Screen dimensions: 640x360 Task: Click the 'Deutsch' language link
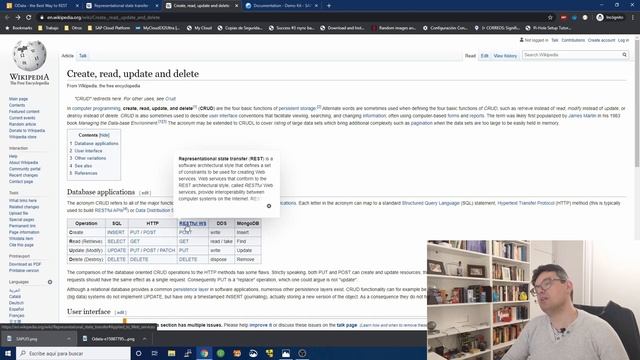pyautogui.click(x=16, y=303)
